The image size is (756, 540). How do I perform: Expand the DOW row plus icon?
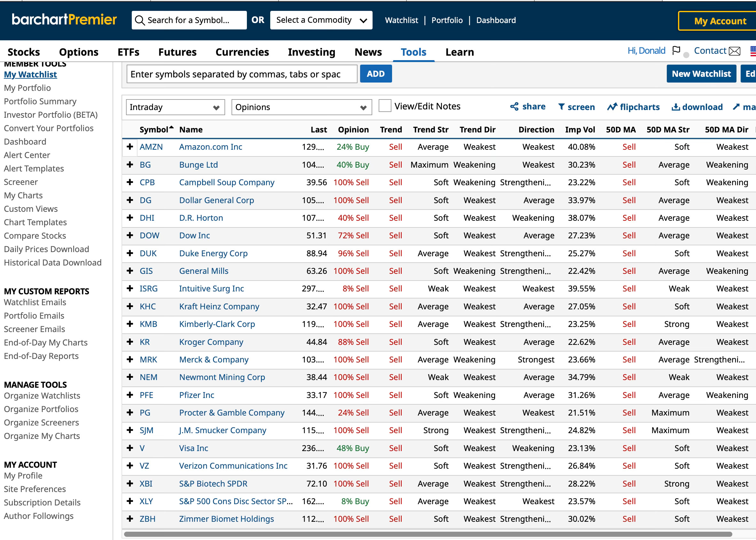(130, 235)
